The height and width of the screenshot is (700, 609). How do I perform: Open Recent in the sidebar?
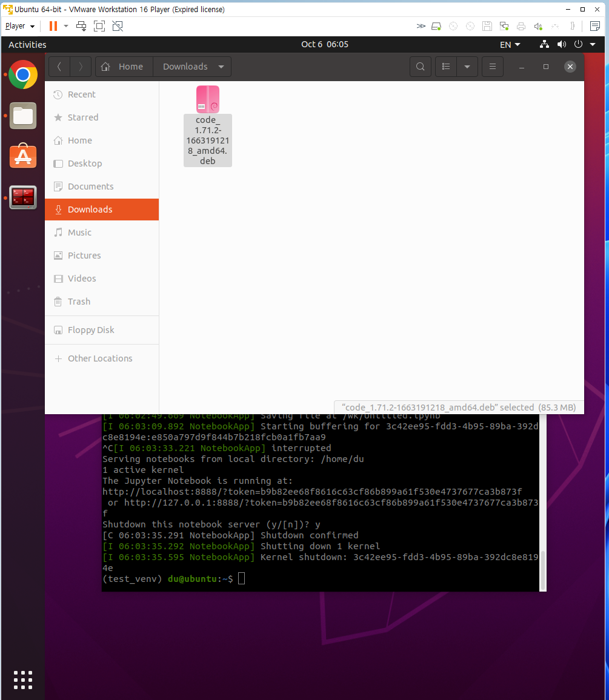click(x=102, y=94)
